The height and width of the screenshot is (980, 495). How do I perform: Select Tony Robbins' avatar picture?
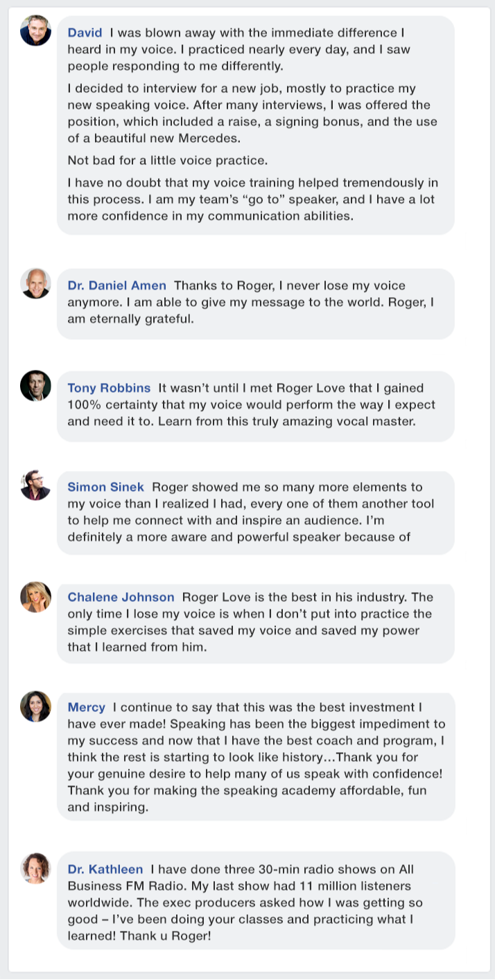click(x=35, y=385)
